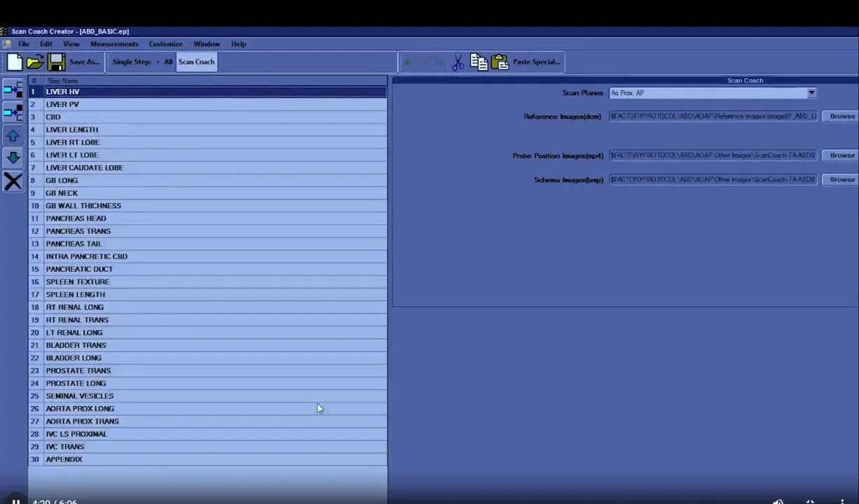
Task: Delete the selected step with the X icon
Action: point(13,182)
